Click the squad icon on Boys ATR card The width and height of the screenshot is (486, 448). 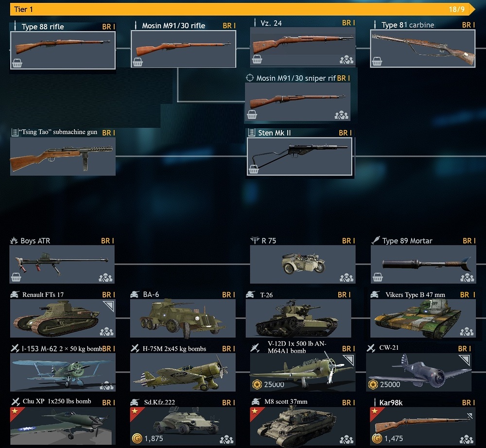click(x=105, y=277)
